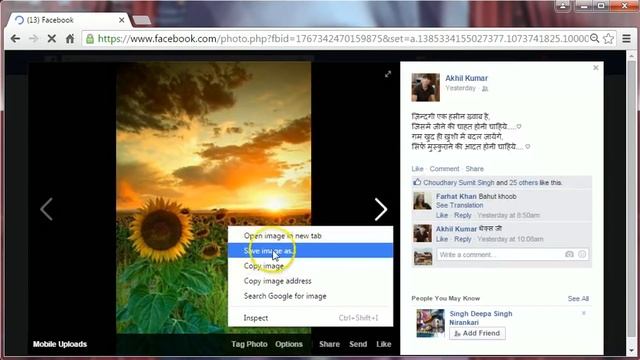Click See All people you may know
This screenshot has height=360, width=640.
coord(578,298)
